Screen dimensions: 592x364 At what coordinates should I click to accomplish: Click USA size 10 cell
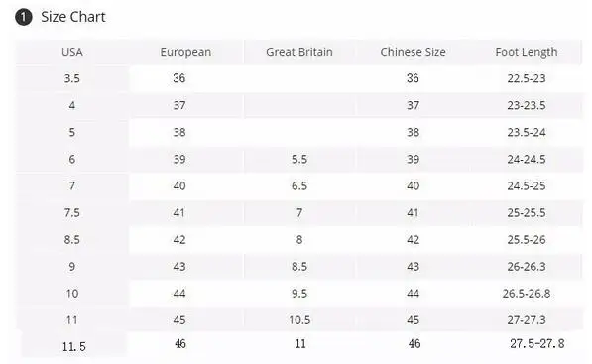(72, 294)
